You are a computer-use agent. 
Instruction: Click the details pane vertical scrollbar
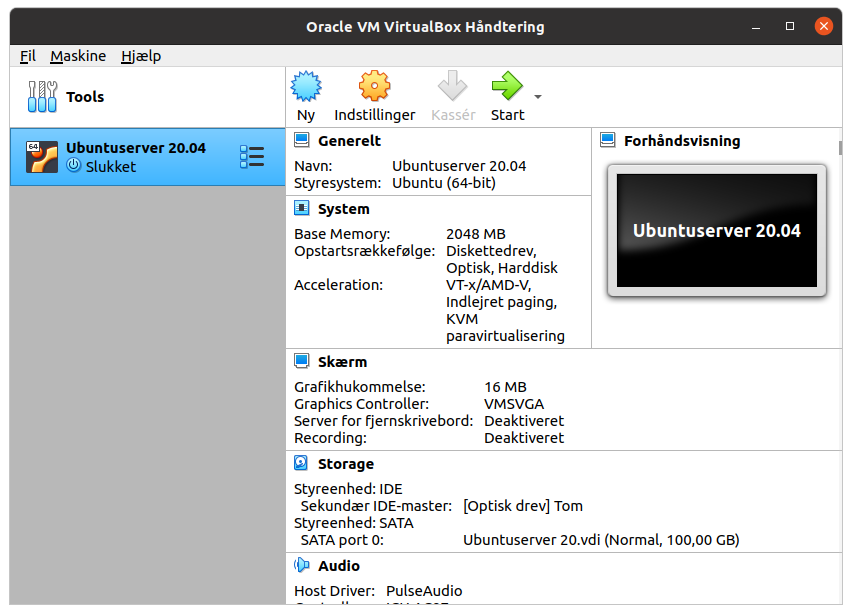pos(840,148)
